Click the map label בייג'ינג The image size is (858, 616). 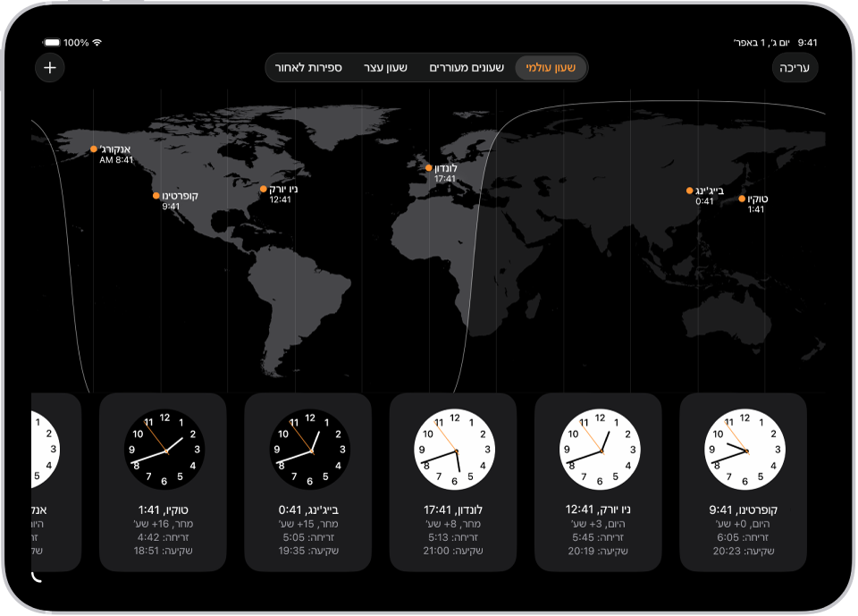point(709,190)
